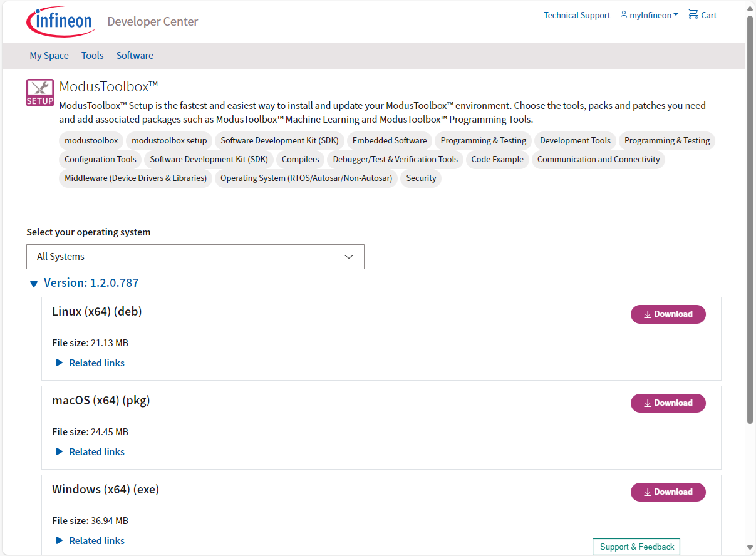
Task: Expand Related links under macOS (x64) (pkg)
Action: pyautogui.click(x=96, y=451)
